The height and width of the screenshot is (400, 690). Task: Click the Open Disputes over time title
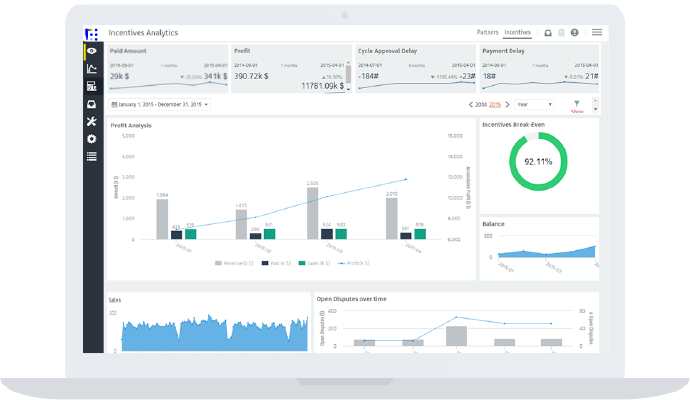(x=352, y=299)
